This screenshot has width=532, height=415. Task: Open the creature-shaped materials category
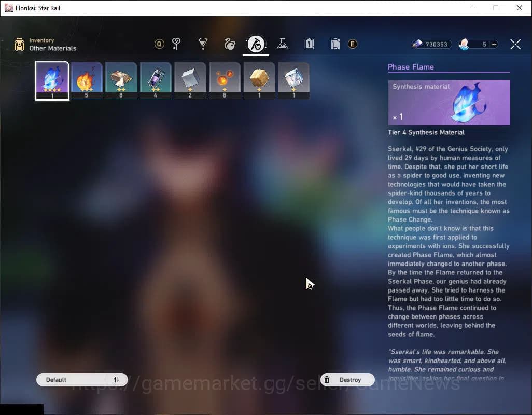tap(229, 44)
